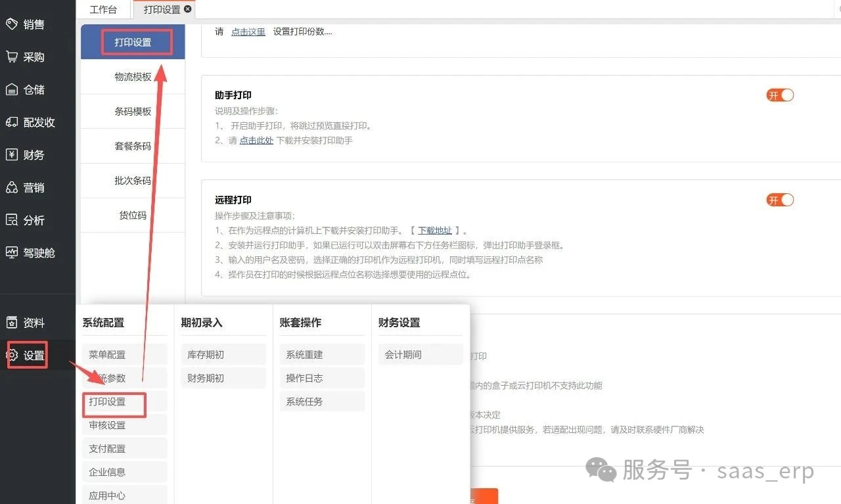Open the 套餐条码 section
Image resolution: width=841 pixels, height=504 pixels.
point(133,145)
